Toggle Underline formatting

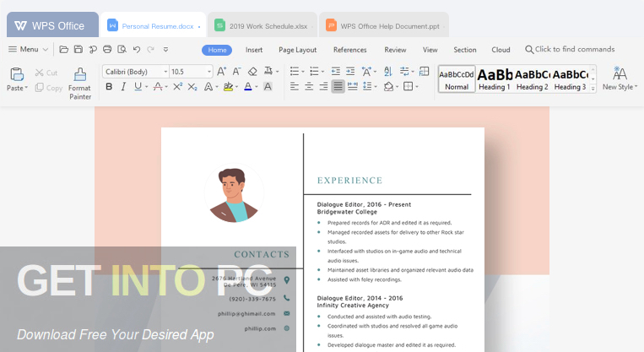(138, 87)
